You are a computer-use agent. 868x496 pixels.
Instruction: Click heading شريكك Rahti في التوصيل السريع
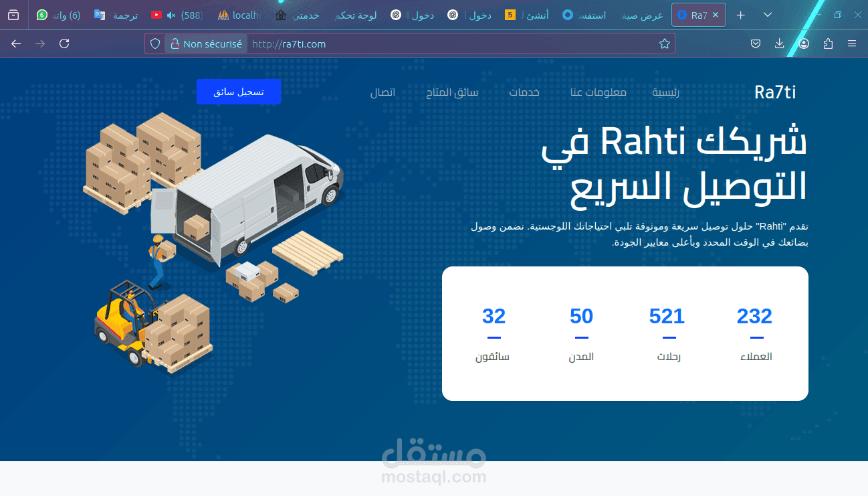[x=674, y=165]
